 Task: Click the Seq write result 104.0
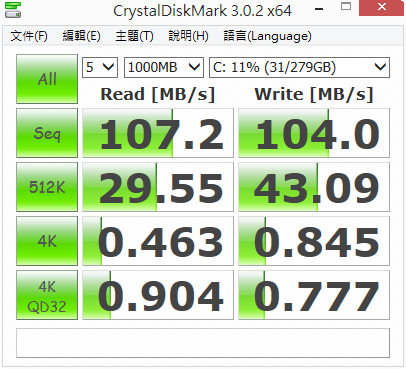pos(314,133)
